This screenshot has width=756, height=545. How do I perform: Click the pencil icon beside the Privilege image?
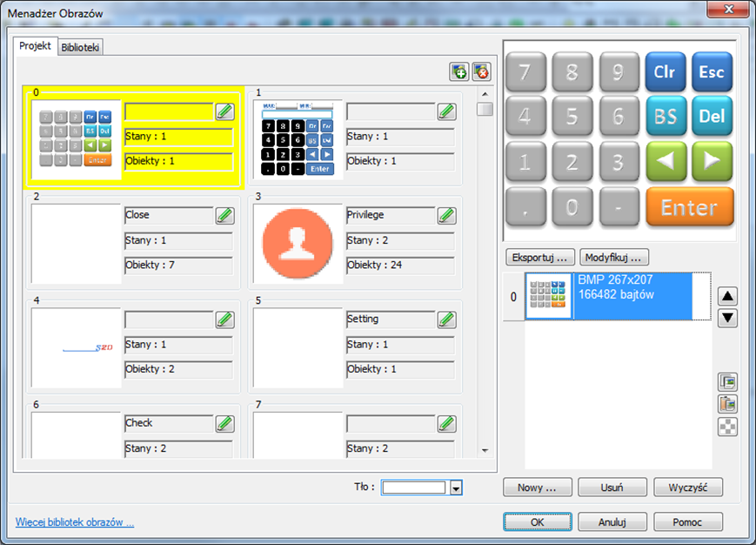(x=447, y=216)
